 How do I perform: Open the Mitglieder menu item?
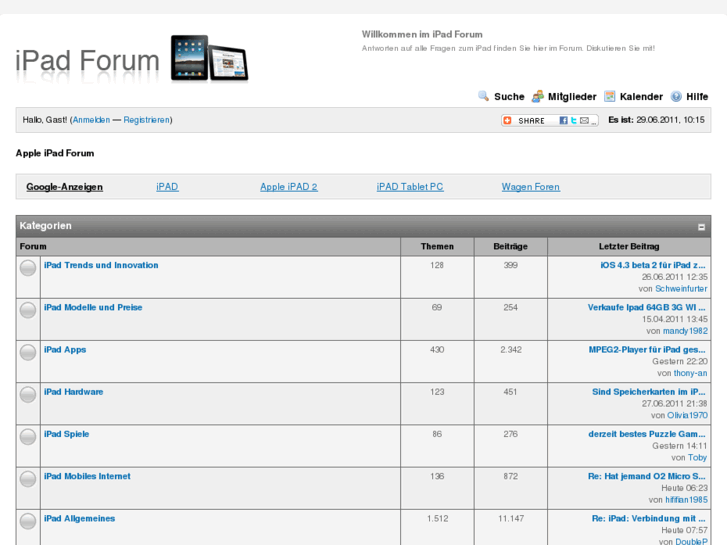pyautogui.click(x=572, y=97)
